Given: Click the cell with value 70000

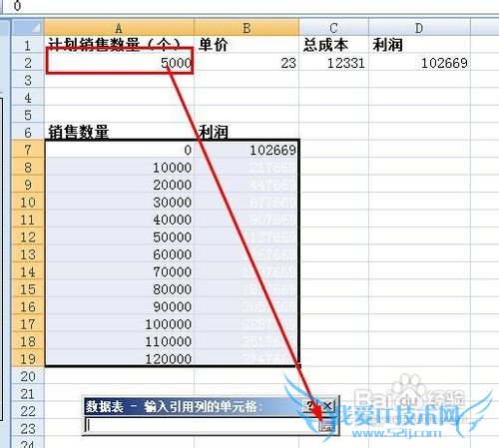Looking at the screenshot, I should click(x=119, y=271).
